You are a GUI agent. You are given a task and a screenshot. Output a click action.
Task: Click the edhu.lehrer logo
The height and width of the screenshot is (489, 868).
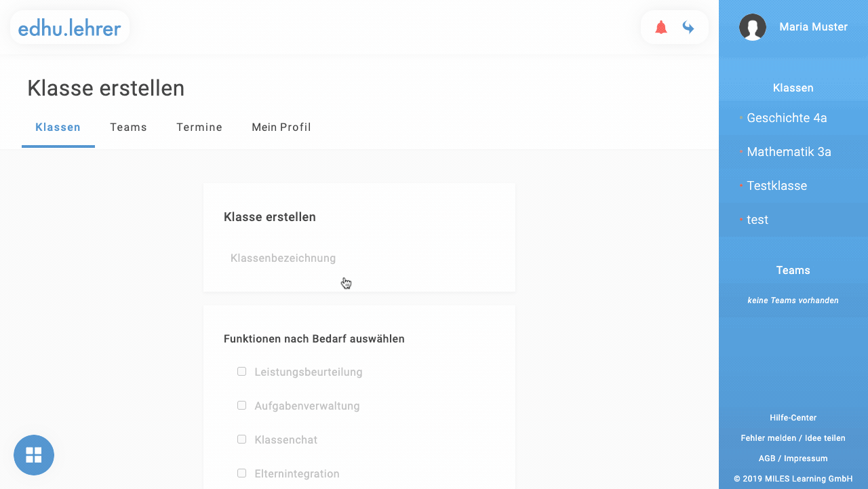coord(70,28)
